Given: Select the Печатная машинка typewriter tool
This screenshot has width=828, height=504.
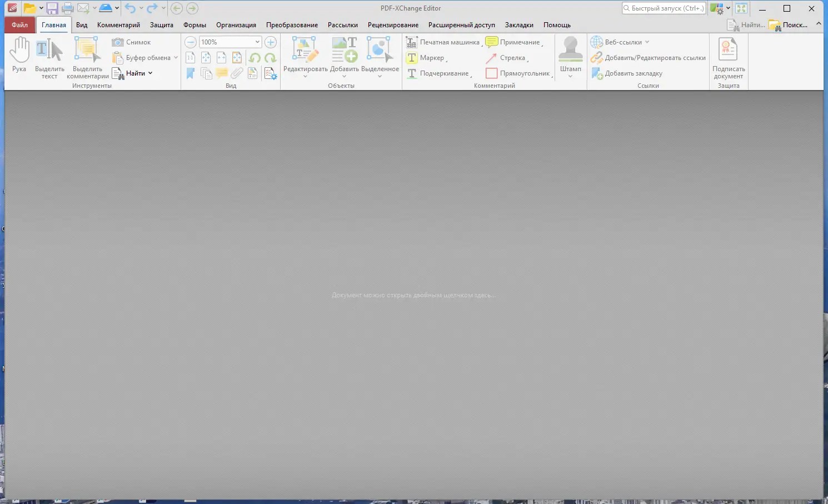Looking at the screenshot, I should click(443, 42).
